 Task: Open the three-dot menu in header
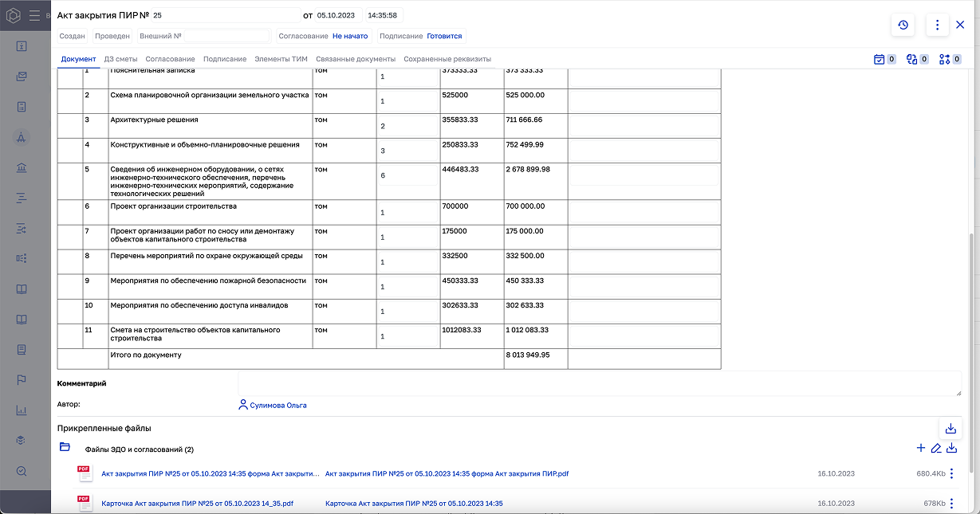coord(937,25)
